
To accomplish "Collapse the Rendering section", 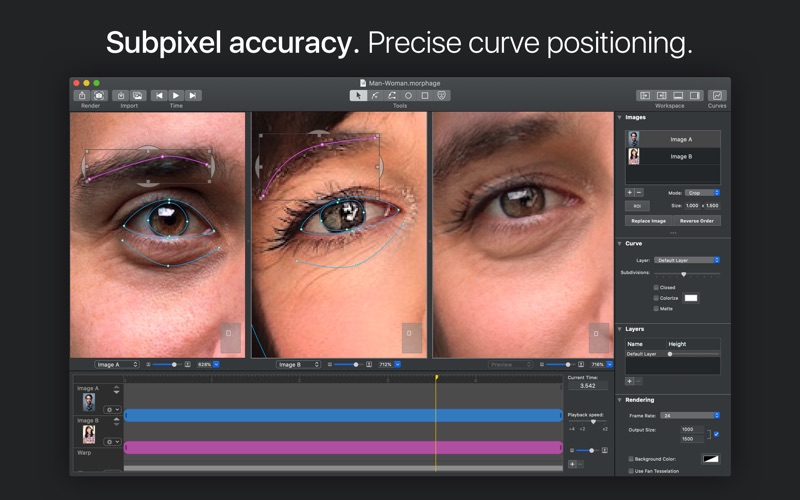I will coord(619,400).
